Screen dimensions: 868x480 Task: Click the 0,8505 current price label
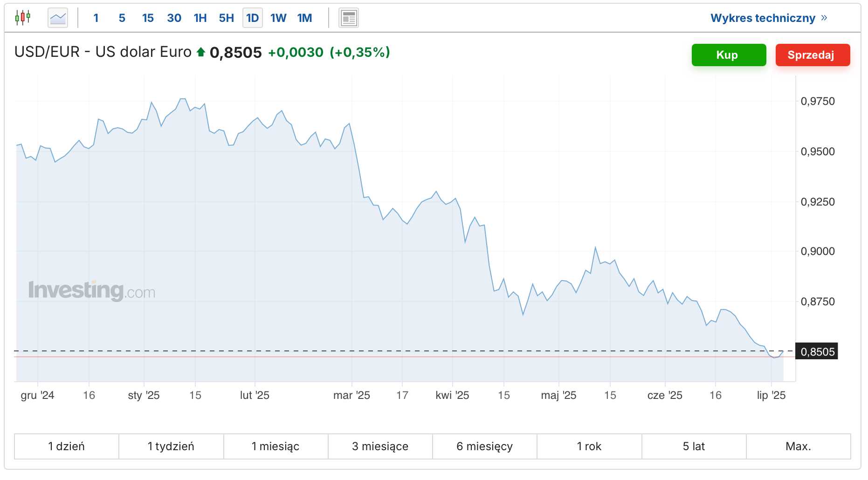(817, 352)
